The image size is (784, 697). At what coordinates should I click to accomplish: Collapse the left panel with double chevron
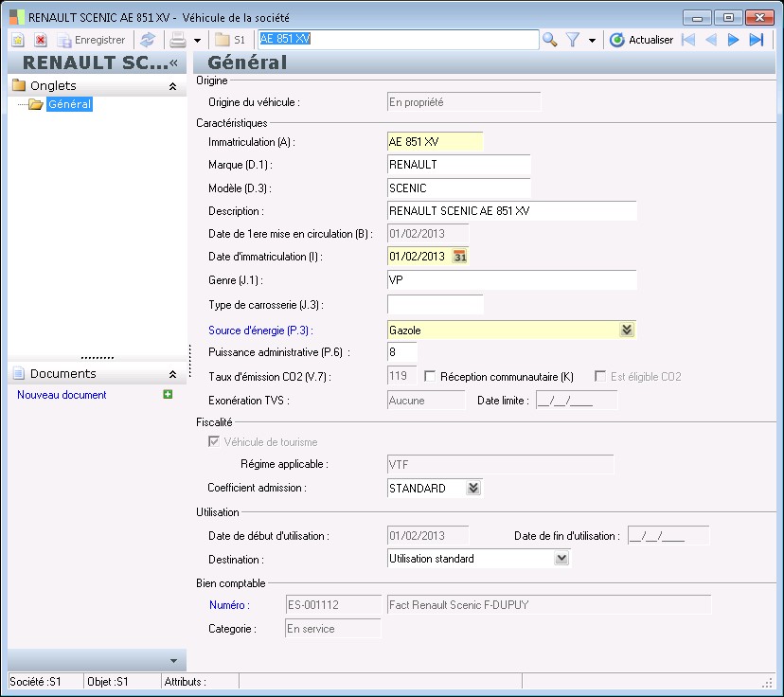[173, 63]
